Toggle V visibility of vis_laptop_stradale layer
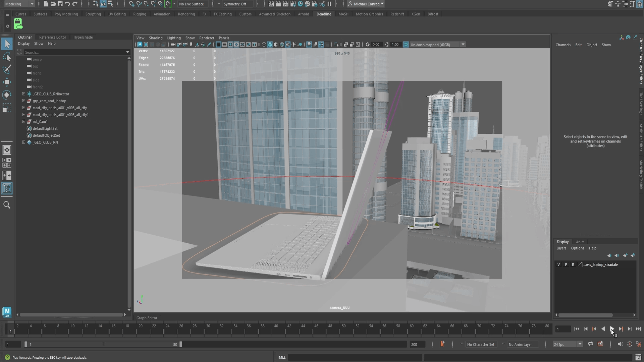Screen dimensions: 644x362 [558, 265]
